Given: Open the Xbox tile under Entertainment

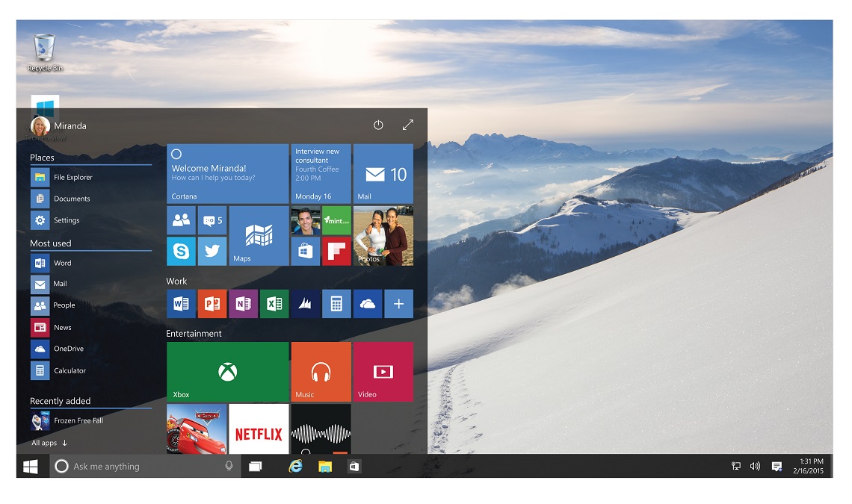Looking at the screenshot, I should tap(227, 372).
